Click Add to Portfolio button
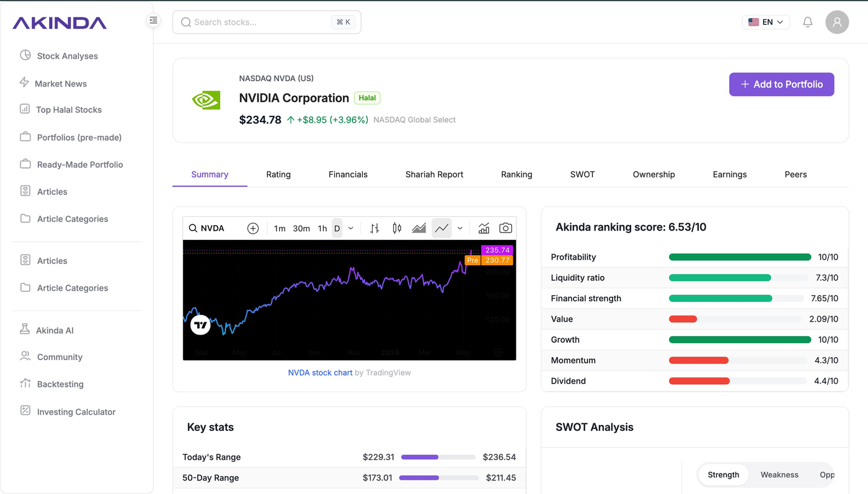 781,84
